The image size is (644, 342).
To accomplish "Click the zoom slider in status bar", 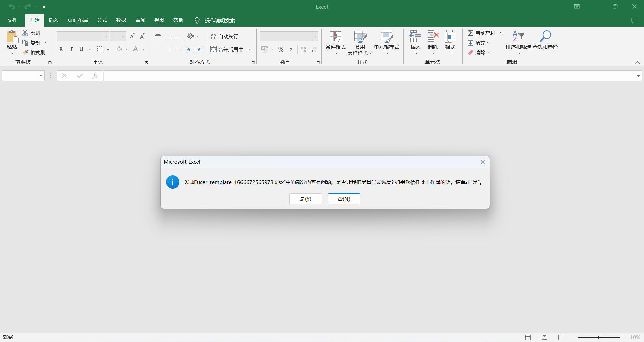I will click(x=598, y=337).
